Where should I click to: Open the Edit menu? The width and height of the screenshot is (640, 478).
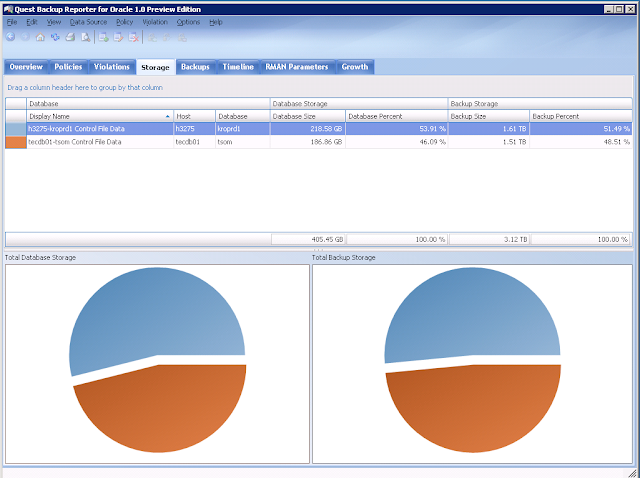click(x=32, y=22)
